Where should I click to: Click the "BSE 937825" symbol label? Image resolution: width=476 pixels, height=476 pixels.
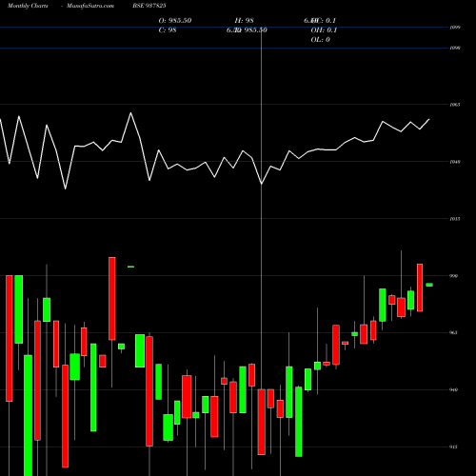tap(149, 6)
